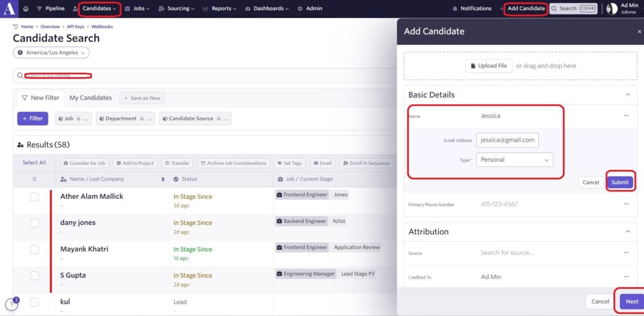Open the Dashboards dropdown menu
The image size is (644, 316).
(x=267, y=9)
